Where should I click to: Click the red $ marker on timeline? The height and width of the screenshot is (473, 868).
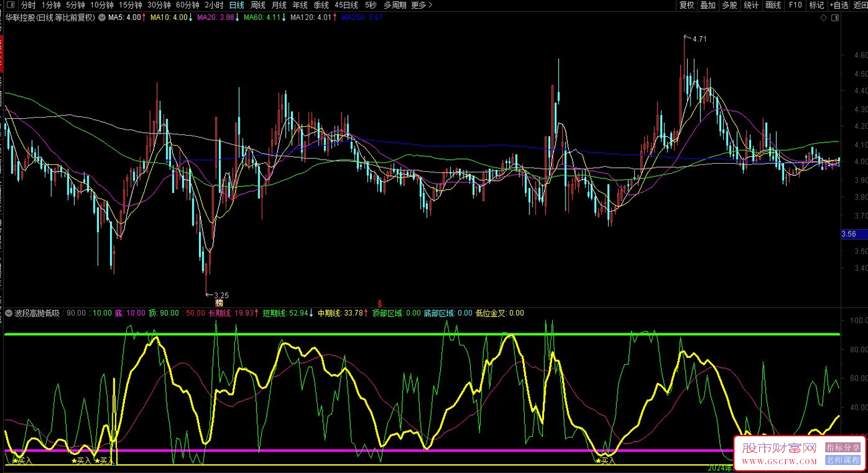(x=380, y=303)
